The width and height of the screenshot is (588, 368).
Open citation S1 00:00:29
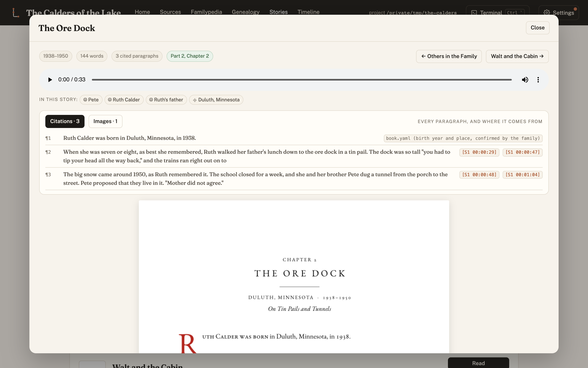point(479,152)
